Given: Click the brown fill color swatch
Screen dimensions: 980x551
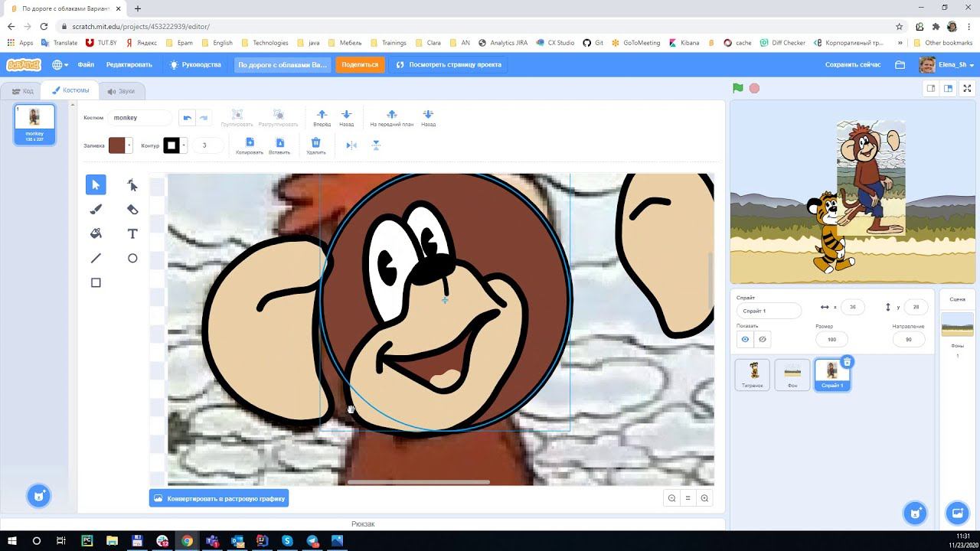Looking at the screenshot, I should click(116, 145).
